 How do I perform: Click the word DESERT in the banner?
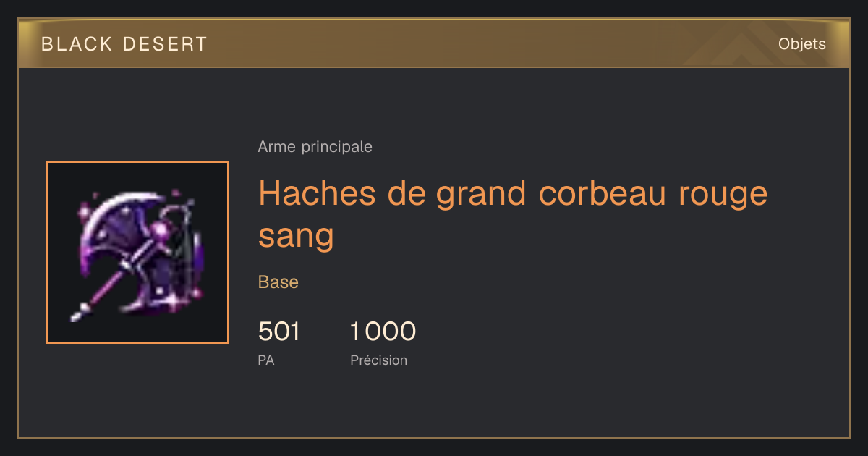166,44
